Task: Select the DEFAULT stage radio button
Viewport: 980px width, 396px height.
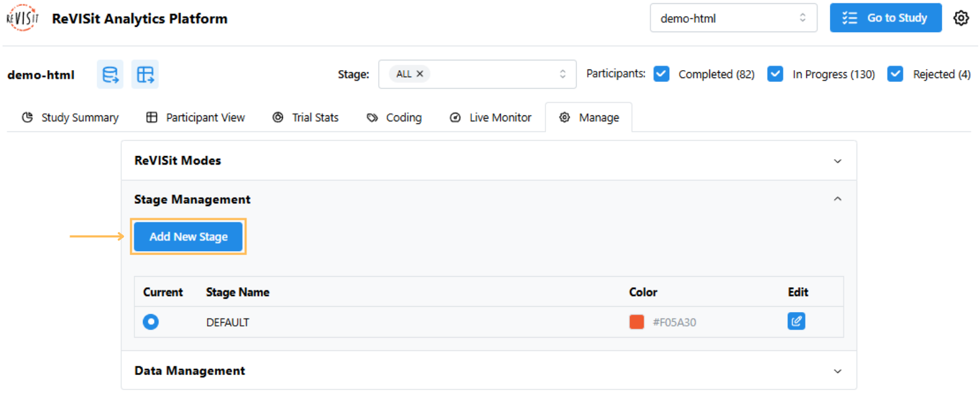Action: (x=151, y=322)
